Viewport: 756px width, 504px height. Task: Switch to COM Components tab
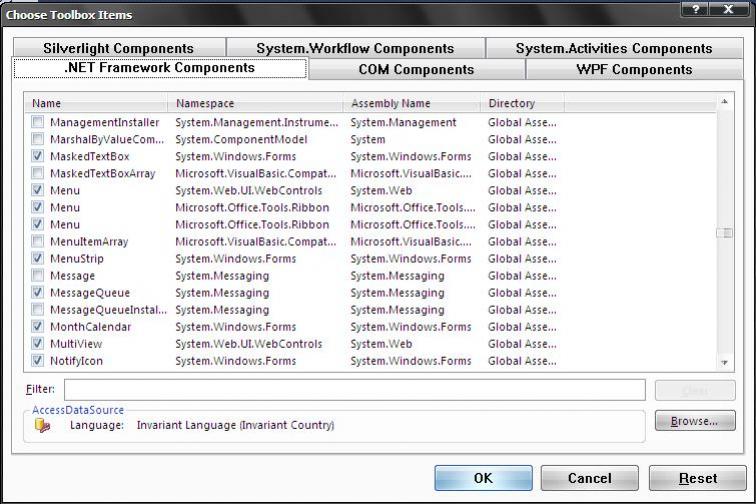click(x=417, y=69)
